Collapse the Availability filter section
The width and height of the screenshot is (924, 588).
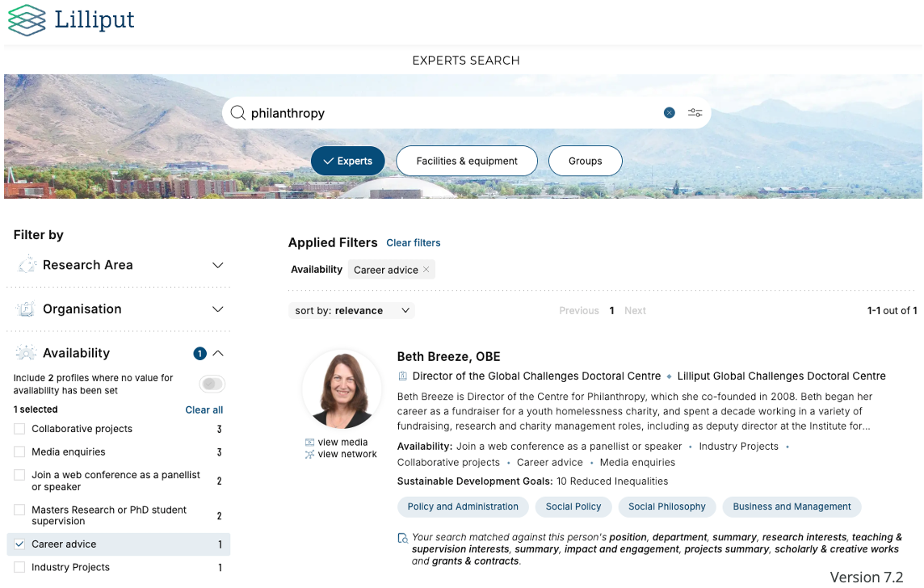tap(217, 354)
